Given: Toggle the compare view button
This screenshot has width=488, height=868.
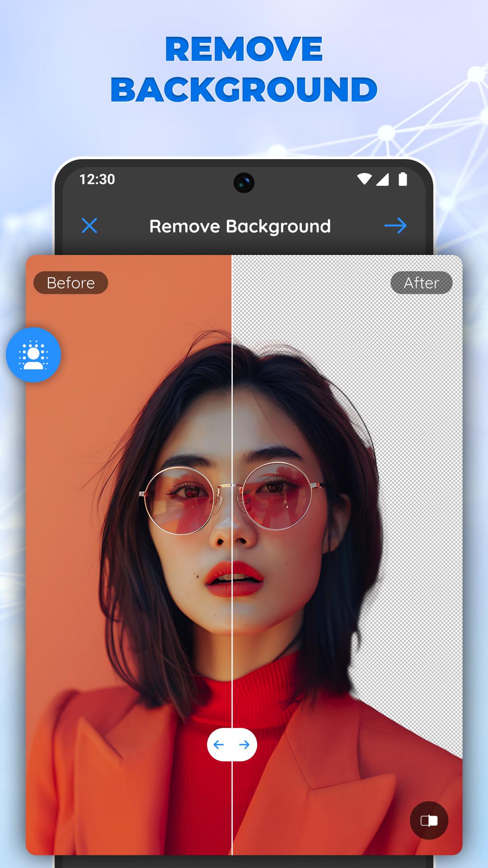Looking at the screenshot, I should [x=429, y=821].
